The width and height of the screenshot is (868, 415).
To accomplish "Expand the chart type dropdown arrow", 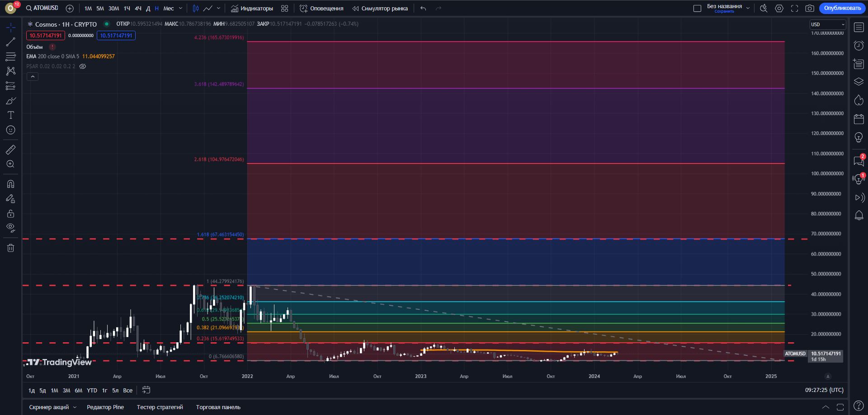I will point(218,8).
